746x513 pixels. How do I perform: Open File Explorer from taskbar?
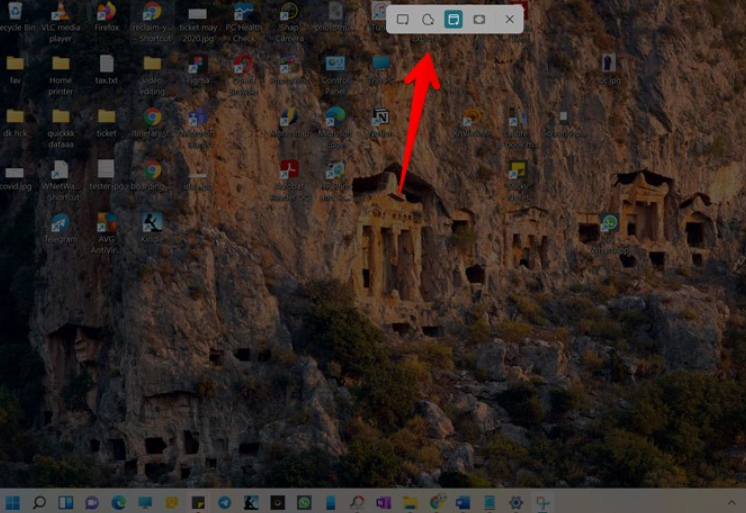[x=410, y=502]
